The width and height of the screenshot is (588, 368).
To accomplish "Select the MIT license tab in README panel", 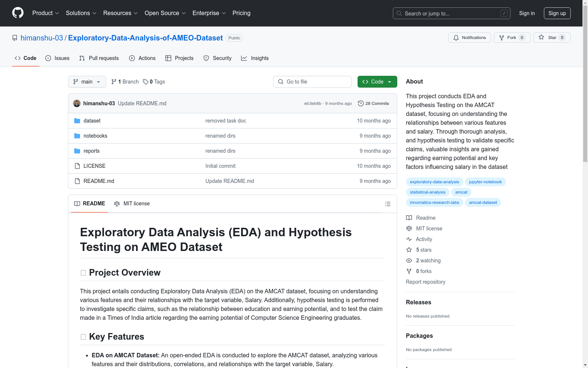I will (132, 204).
